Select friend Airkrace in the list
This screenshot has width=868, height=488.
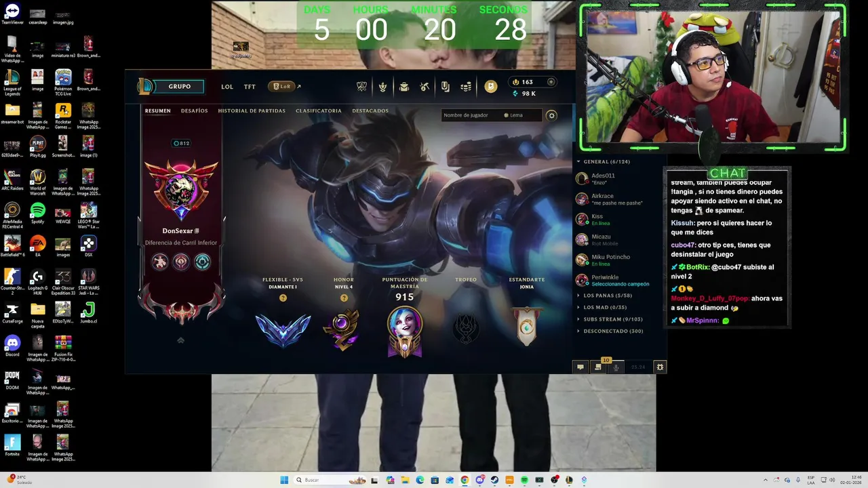pyautogui.click(x=617, y=199)
